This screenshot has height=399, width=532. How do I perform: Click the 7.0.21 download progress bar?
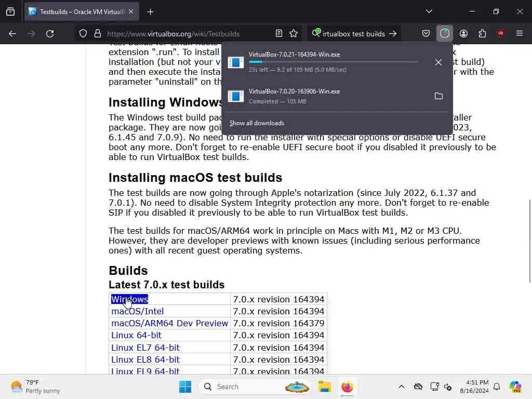pos(334,62)
